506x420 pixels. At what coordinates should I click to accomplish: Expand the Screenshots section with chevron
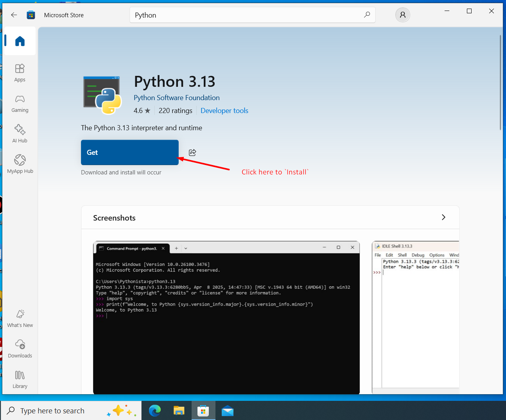443,217
